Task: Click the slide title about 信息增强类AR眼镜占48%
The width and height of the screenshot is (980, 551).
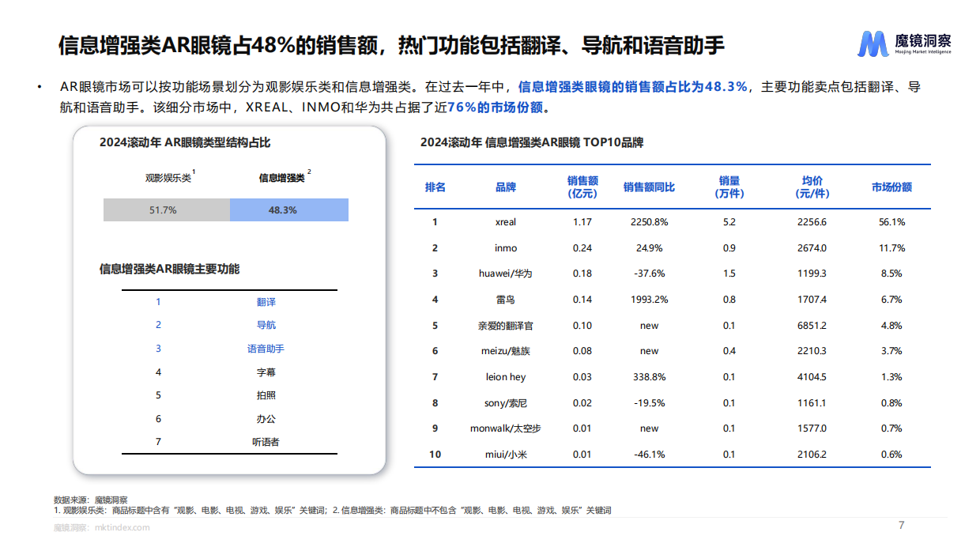Action: (x=391, y=44)
